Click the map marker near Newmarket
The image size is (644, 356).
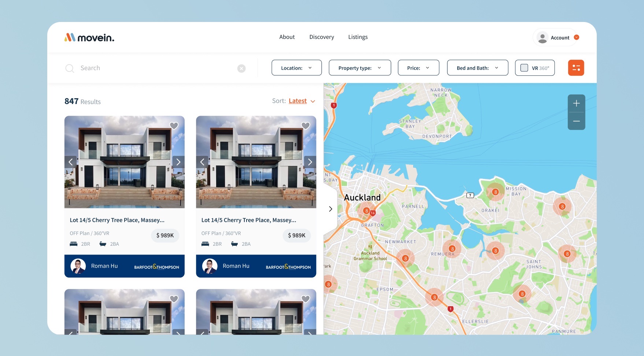tap(405, 258)
